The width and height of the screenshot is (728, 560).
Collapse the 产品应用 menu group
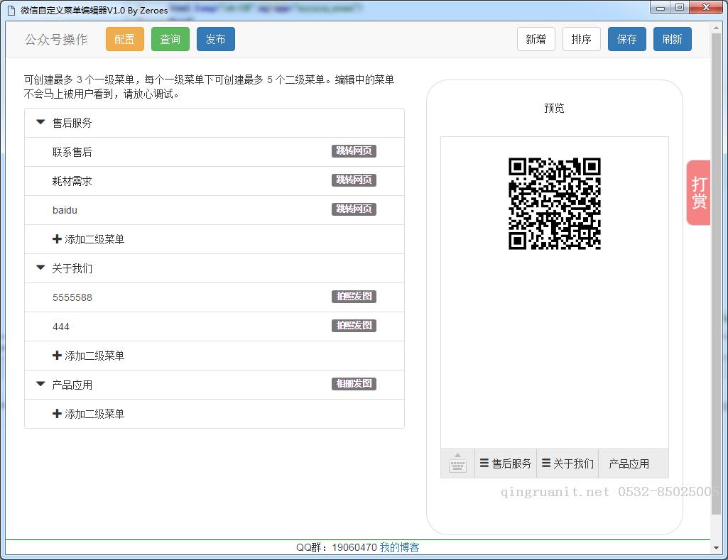[40, 385]
